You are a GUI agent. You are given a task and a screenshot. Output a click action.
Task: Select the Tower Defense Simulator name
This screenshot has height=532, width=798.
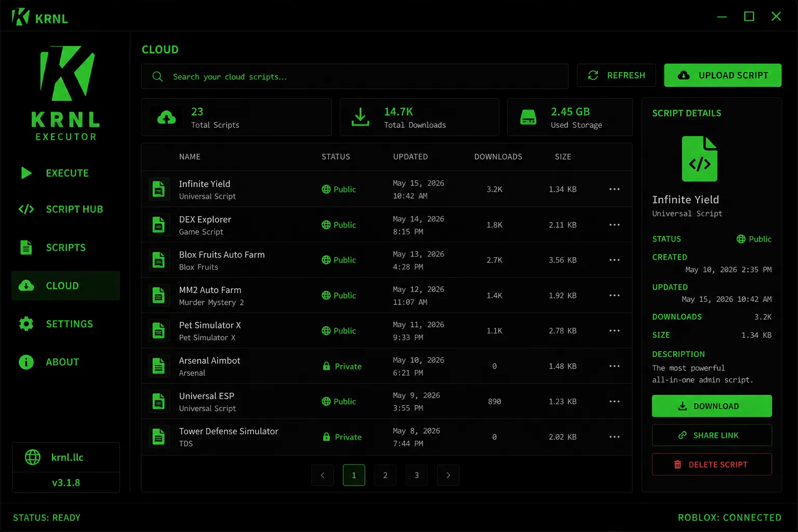coord(229,431)
